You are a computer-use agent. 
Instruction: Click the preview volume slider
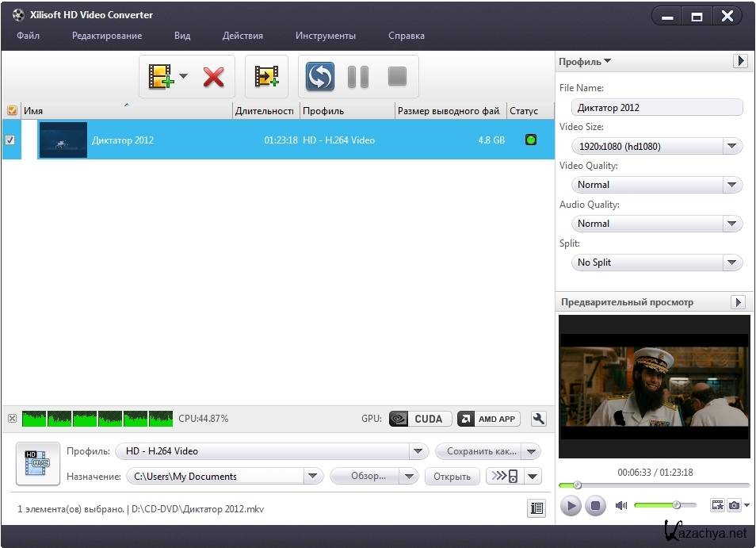[665, 505]
